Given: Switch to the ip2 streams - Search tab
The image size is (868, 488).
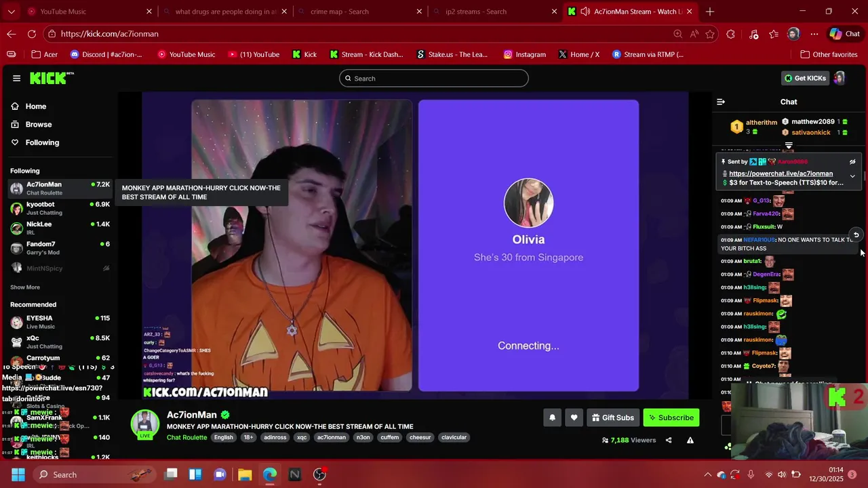Looking at the screenshot, I should coord(496,12).
